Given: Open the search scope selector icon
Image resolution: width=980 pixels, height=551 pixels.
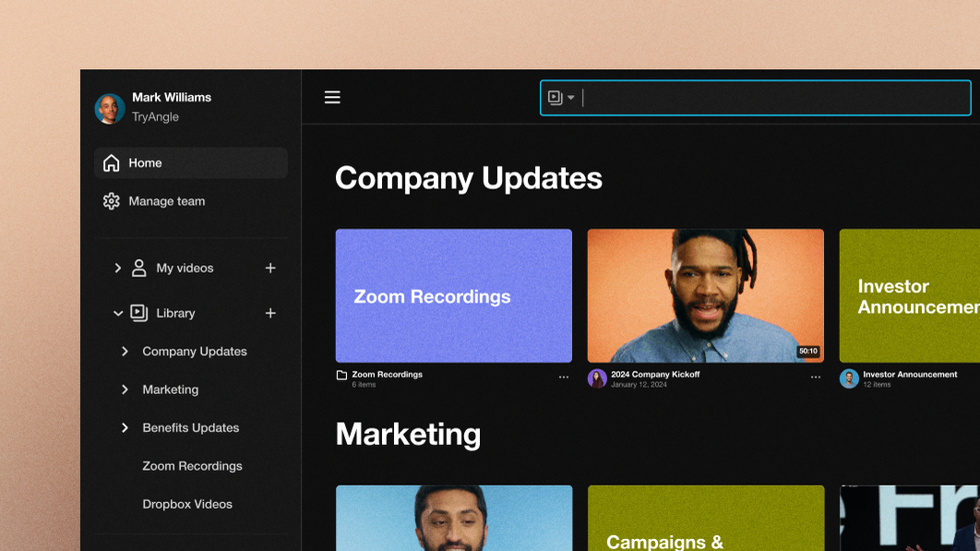Looking at the screenshot, I should 561,98.
